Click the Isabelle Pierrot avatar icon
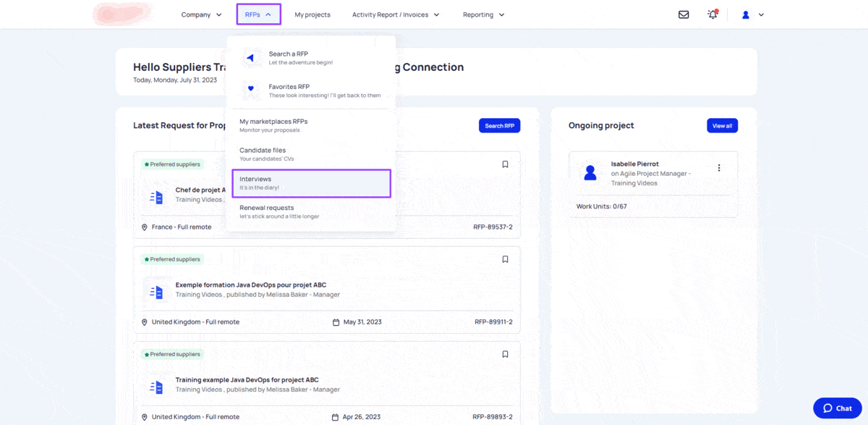This screenshot has height=425, width=868. pos(590,172)
